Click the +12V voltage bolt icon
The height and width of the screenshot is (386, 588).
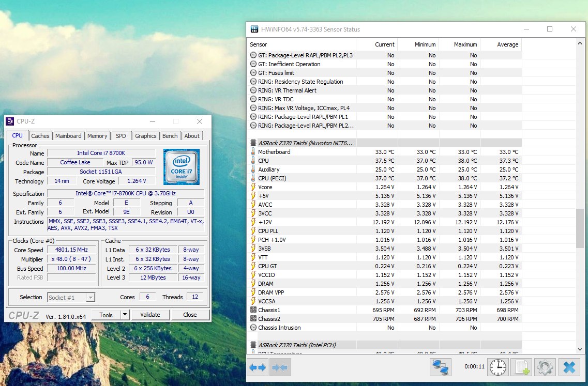click(x=253, y=222)
